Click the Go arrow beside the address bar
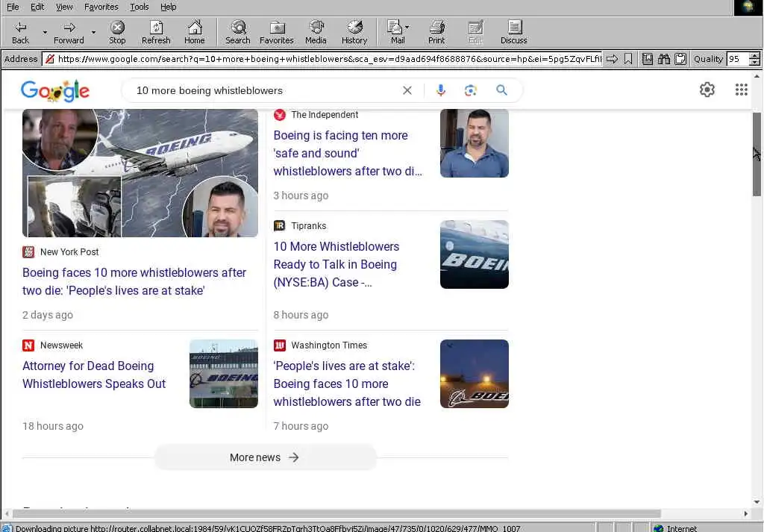Viewport: 764px width, 532px height. (612, 59)
